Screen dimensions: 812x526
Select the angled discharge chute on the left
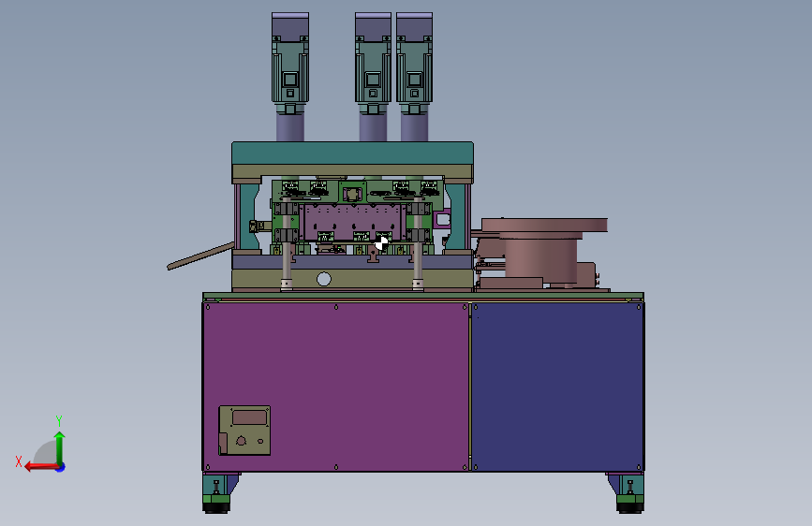pos(200,256)
